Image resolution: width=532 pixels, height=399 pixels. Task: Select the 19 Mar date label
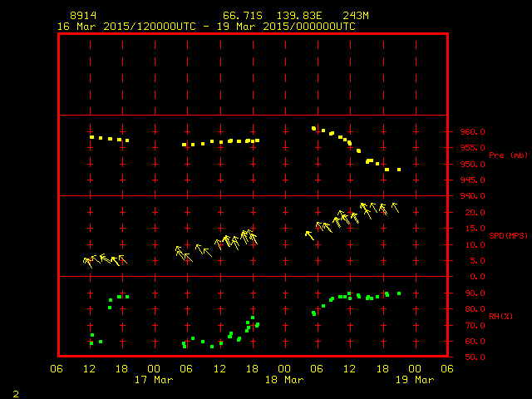(x=413, y=380)
